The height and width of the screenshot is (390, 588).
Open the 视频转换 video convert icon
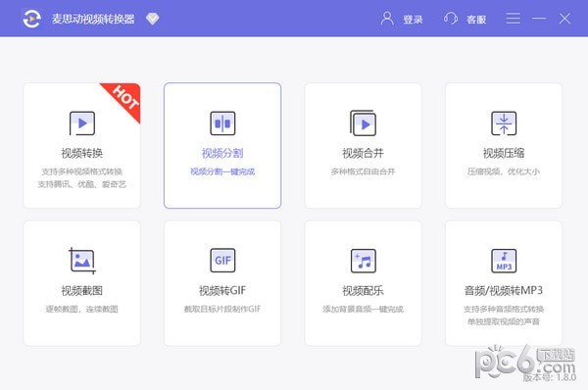[82, 123]
